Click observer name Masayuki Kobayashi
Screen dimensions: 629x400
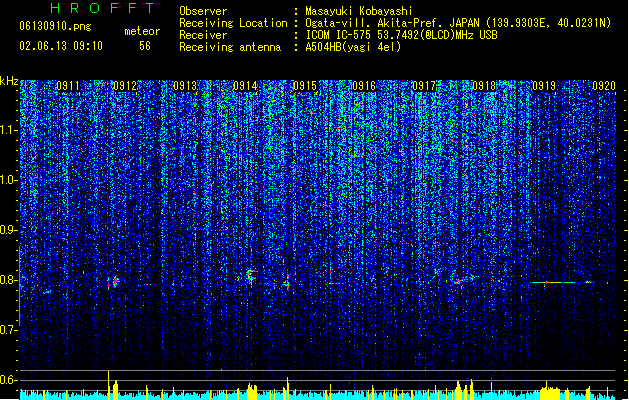[x=359, y=11]
